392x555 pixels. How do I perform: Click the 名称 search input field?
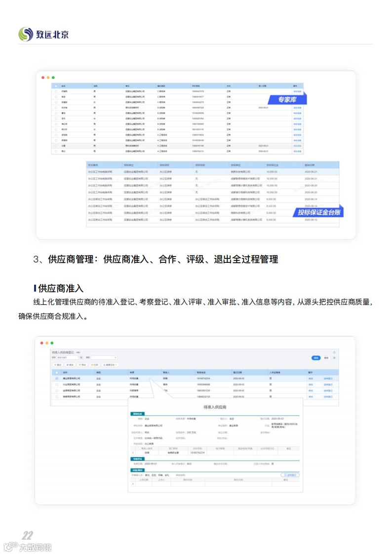(x=67, y=357)
